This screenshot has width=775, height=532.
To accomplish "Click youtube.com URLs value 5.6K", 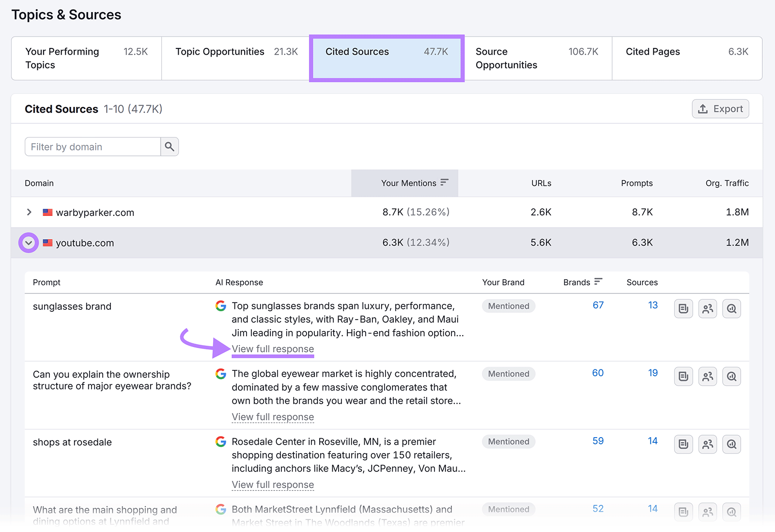I will click(x=541, y=243).
